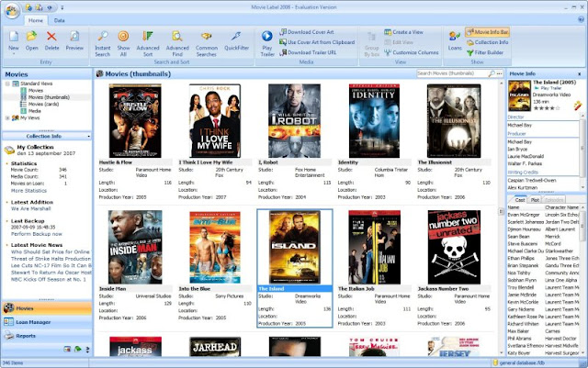Select the I, Robot cover thumbnail

coord(294,120)
